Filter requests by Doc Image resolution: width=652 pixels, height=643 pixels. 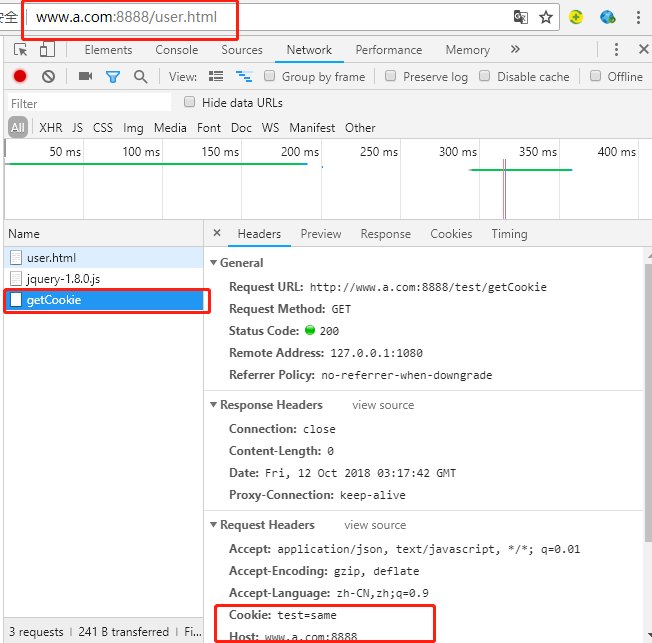(241, 128)
